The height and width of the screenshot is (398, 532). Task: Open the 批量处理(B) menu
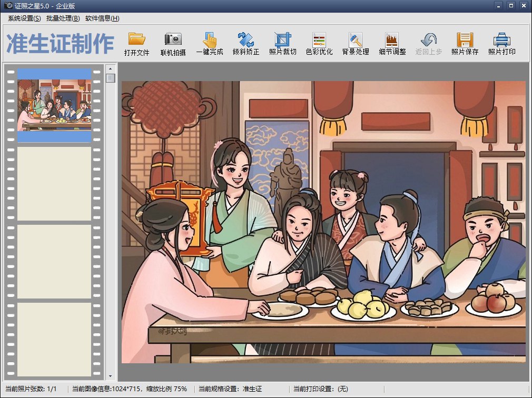[x=63, y=18]
